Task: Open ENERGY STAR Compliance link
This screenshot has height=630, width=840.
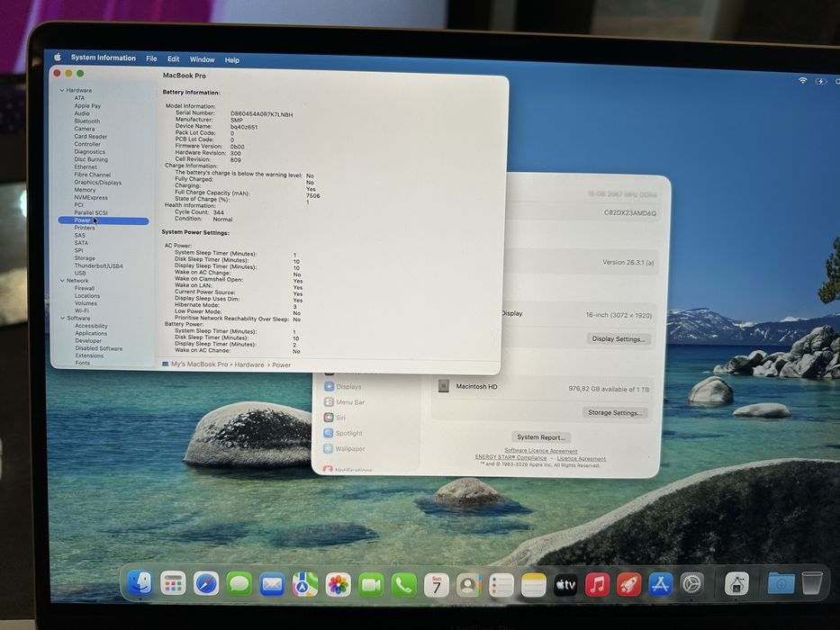Action: [x=510, y=457]
